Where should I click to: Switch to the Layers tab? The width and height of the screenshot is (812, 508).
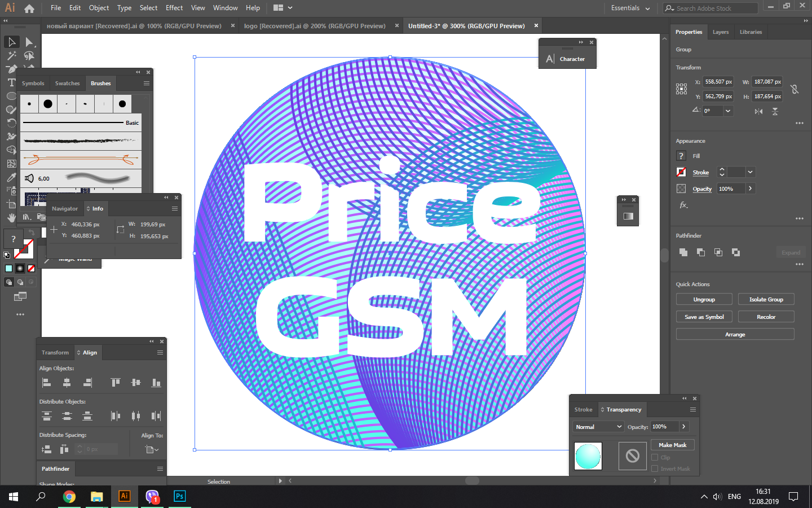click(721, 32)
